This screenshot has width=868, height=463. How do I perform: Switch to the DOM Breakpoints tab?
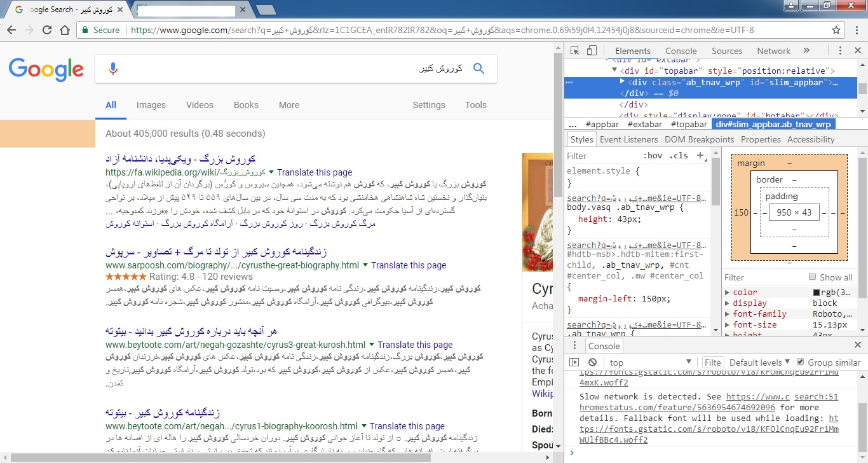[699, 139]
